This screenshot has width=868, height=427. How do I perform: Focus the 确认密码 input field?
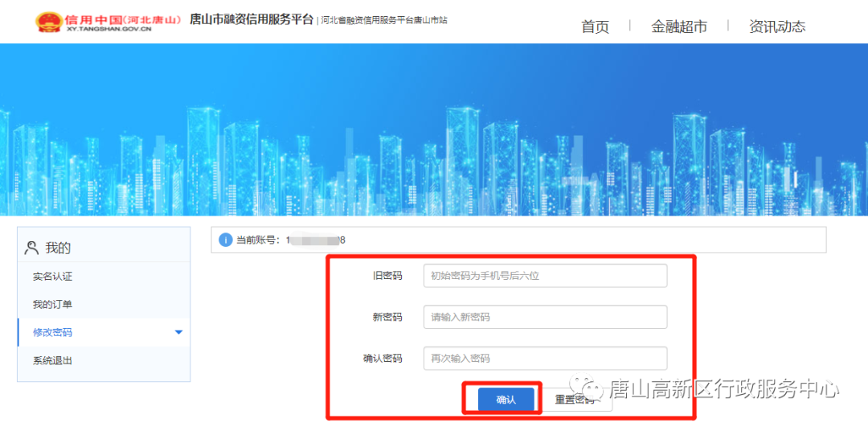pos(545,358)
